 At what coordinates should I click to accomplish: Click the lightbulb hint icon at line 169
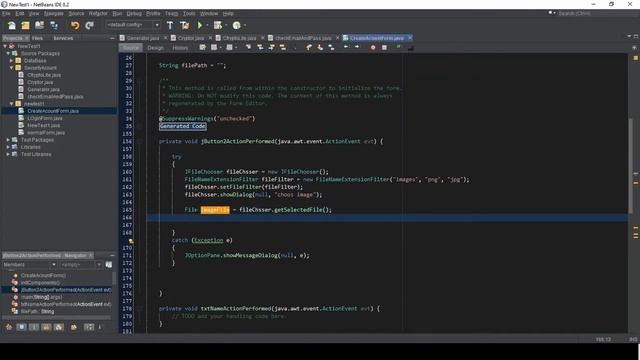pyautogui.click(x=131, y=241)
